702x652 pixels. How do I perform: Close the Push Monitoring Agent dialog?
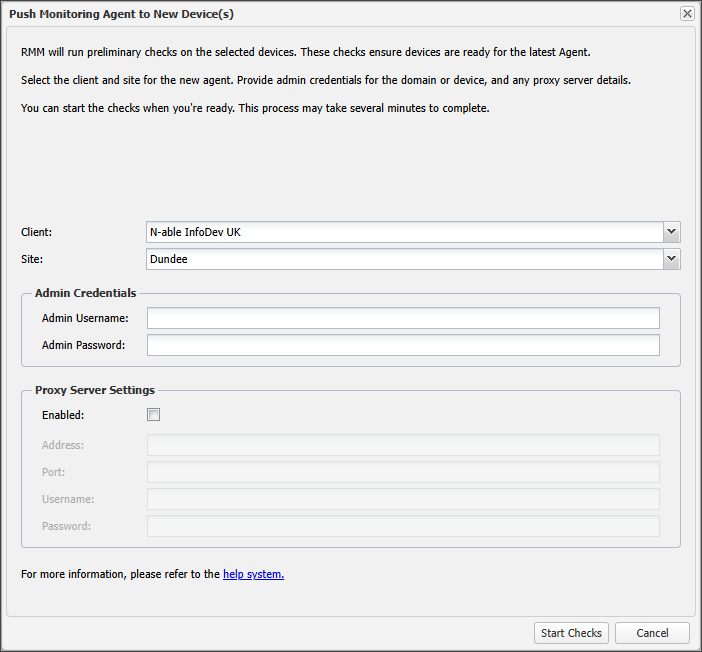coord(687,14)
